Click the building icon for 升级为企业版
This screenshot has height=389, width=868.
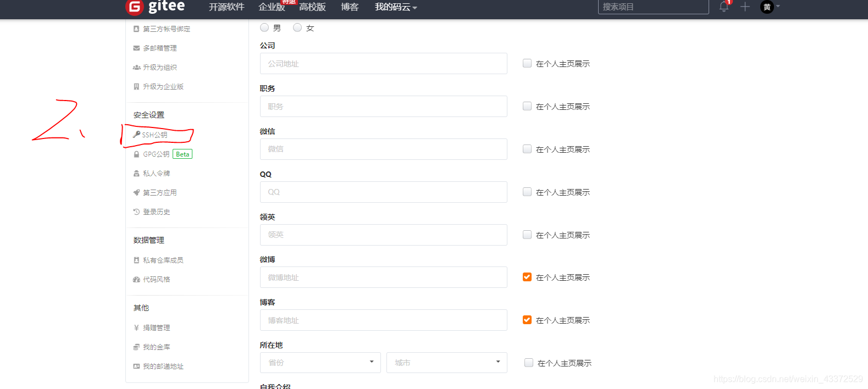[x=136, y=86]
